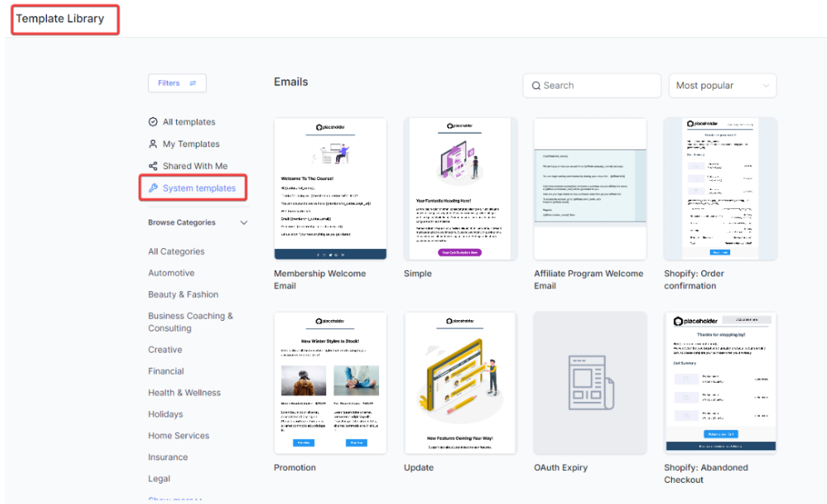Select the Beauty & Fashion category
Screen dimensions: 827x504
pyautogui.click(x=183, y=294)
